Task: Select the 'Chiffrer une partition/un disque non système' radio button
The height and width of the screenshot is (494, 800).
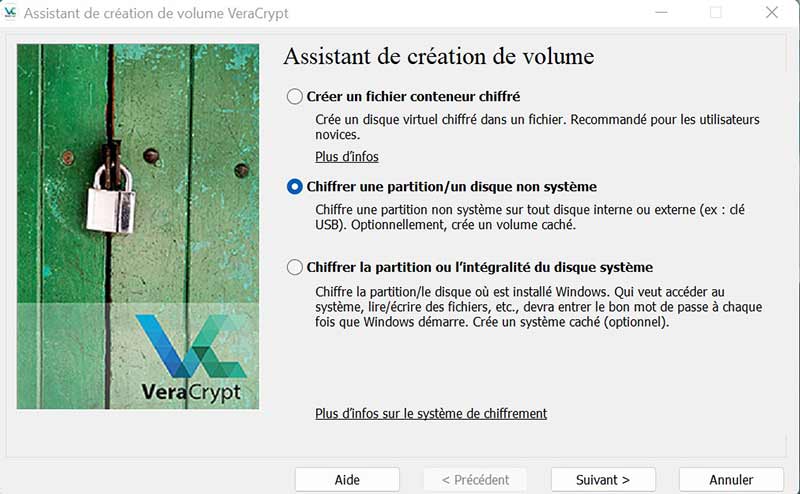Action: point(294,187)
